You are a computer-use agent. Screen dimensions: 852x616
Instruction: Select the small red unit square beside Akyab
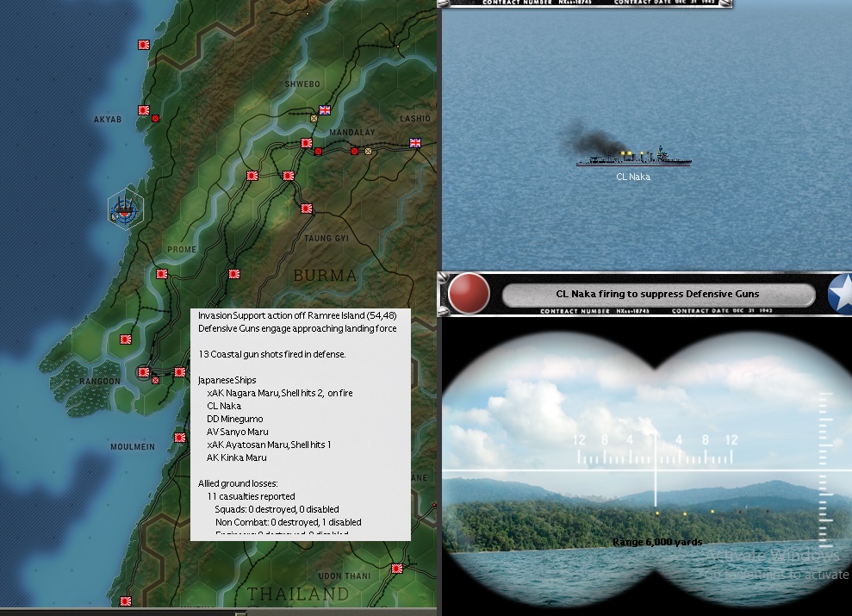click(x=155, y=118)
